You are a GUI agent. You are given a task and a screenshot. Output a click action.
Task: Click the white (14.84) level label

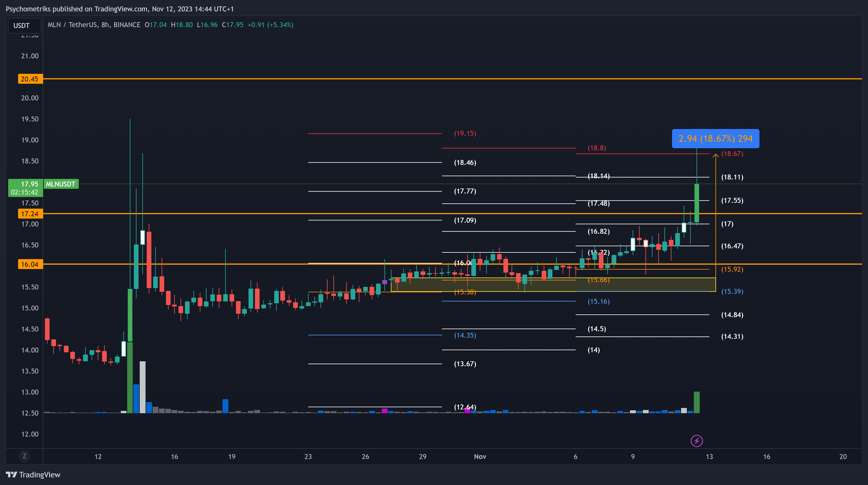[732, 315]
